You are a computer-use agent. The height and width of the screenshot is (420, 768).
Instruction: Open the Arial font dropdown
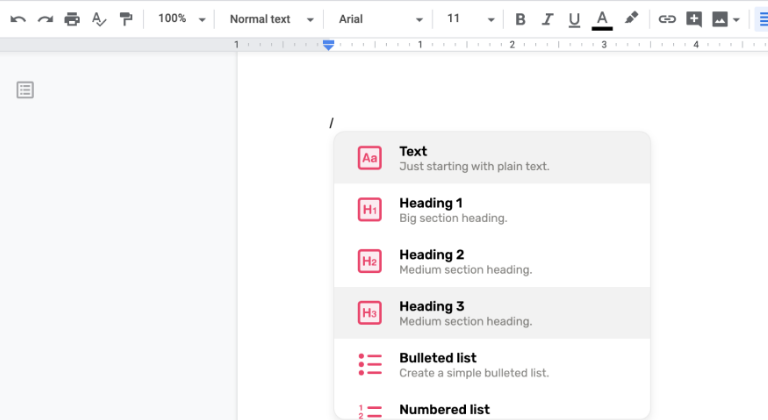(x=380, y=19)
